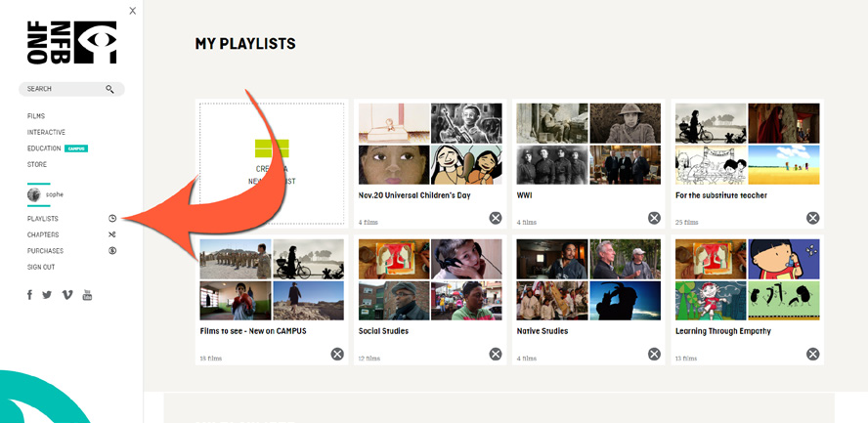The height and width of the screenshot is (423, 868).
Task: Open the Interactive menu item
Action: click(x=46, y=132)
